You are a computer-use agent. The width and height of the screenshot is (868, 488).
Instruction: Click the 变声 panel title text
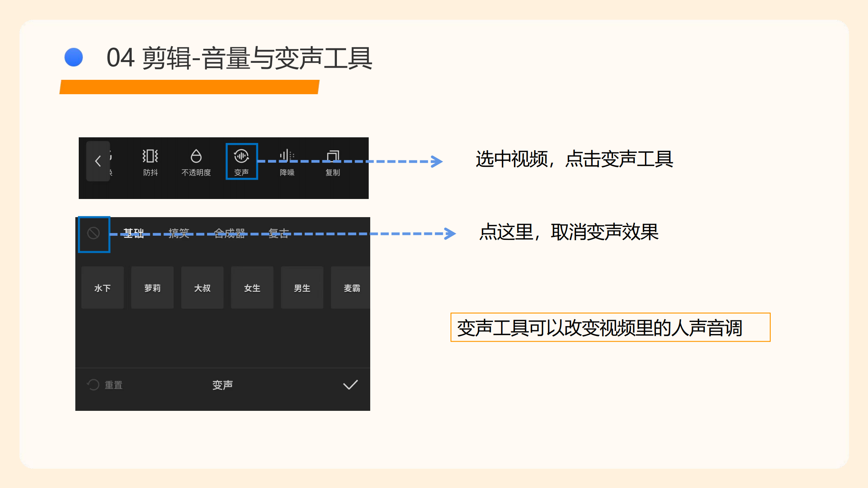coord(223,385)
